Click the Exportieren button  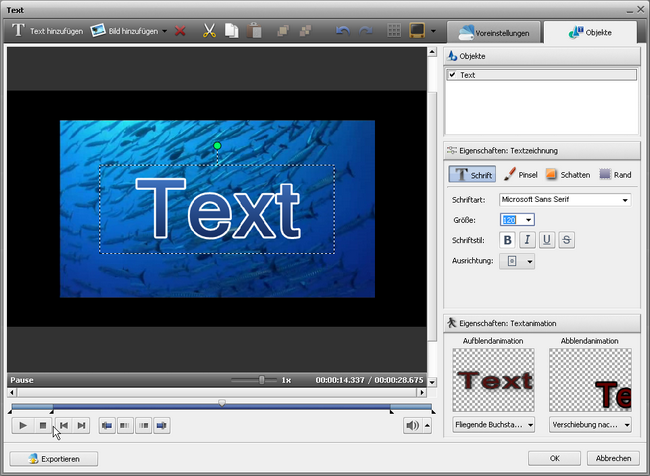54,459
